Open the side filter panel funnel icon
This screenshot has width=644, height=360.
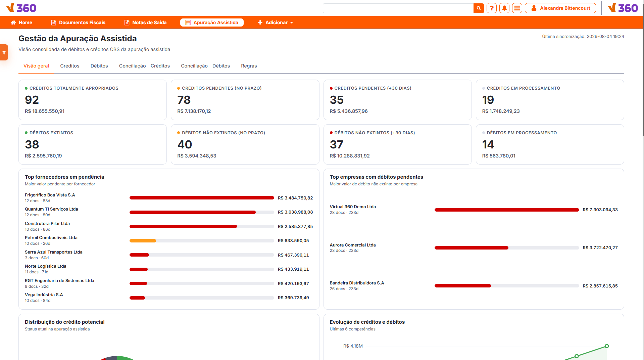click(4, 52)
